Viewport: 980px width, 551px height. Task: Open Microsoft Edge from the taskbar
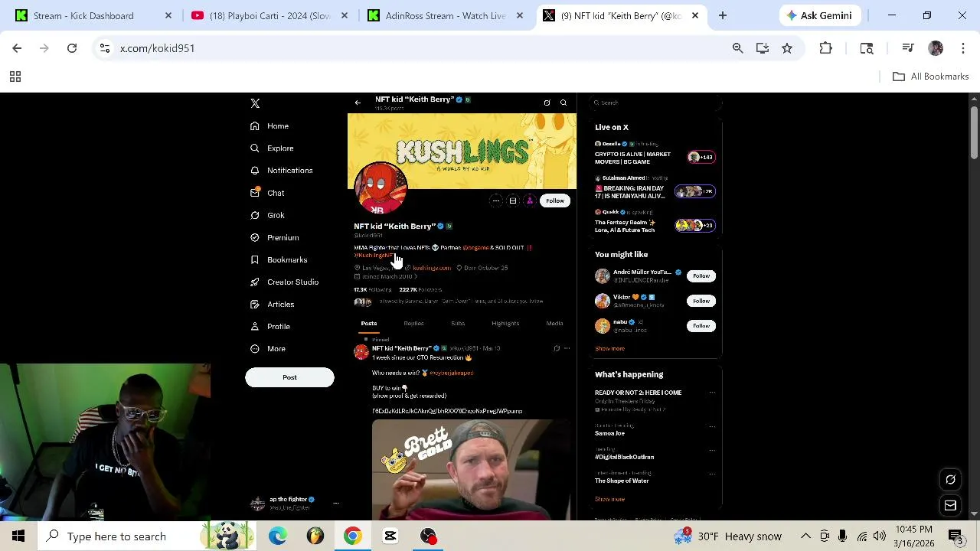click(278, 536)
